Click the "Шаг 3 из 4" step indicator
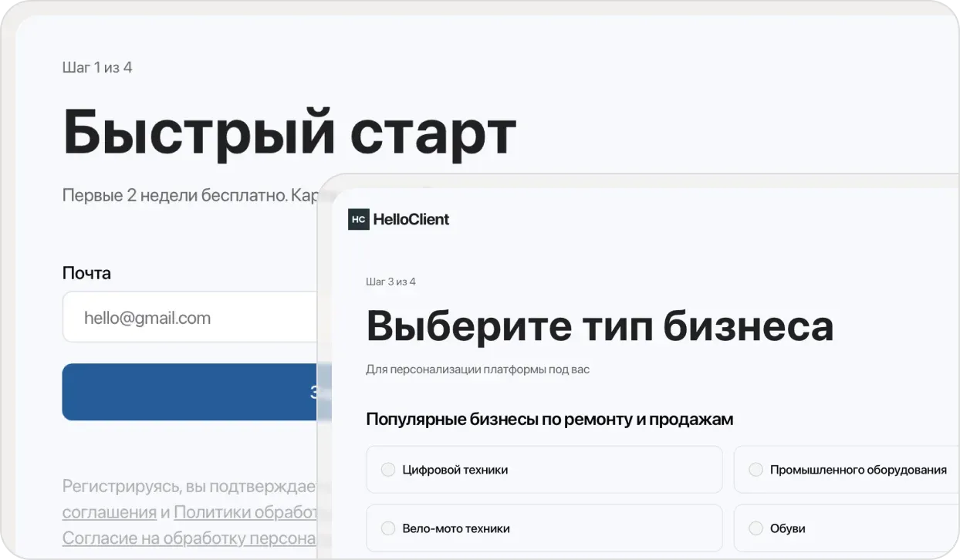The width and height of the screenshot is (960, 560). tap(390, 282)
